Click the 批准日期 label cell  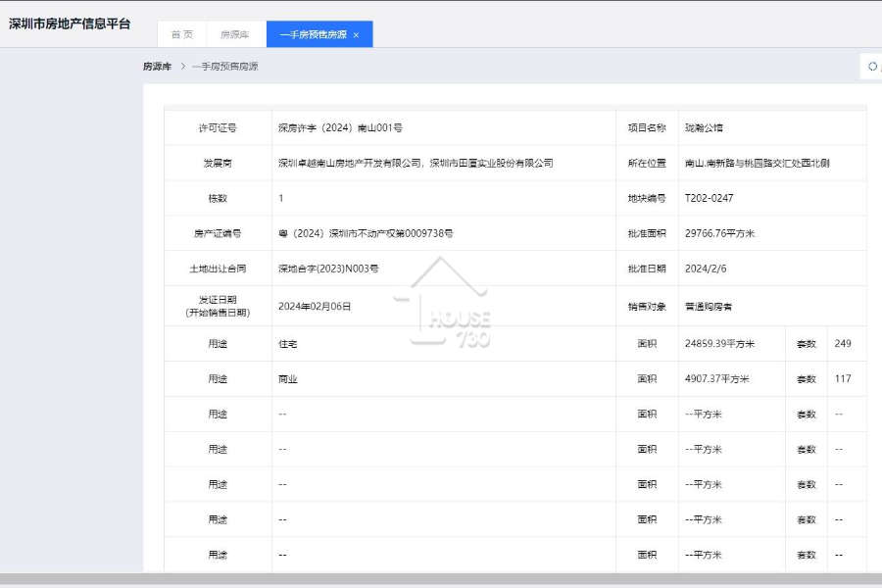(x=647, y=269)
